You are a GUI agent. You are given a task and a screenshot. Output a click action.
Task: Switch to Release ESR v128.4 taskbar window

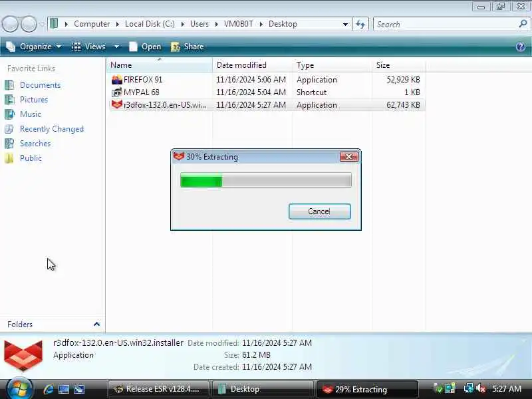(x=158, y=389)
